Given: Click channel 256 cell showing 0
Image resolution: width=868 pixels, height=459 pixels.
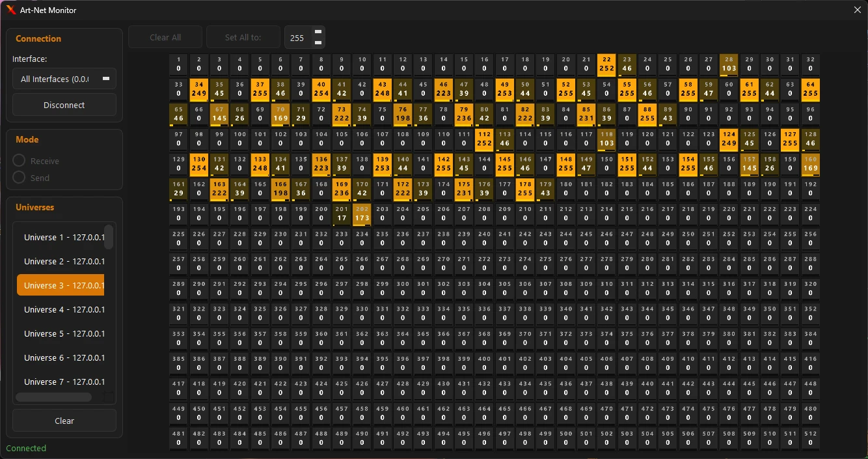Looking at the screenshot, I should click(810, 239).
